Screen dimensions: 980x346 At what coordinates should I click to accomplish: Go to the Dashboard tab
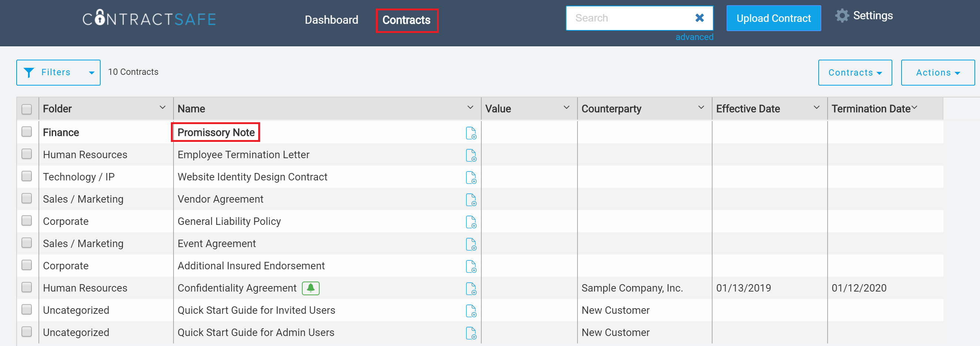coord(331,20)
